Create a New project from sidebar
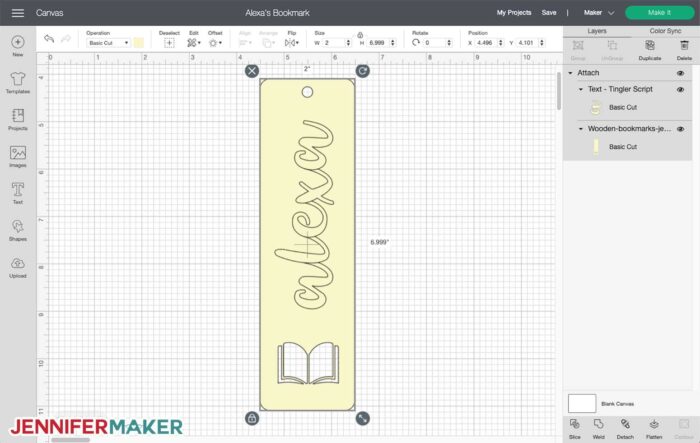700x443 pixels. coord(18,46)
